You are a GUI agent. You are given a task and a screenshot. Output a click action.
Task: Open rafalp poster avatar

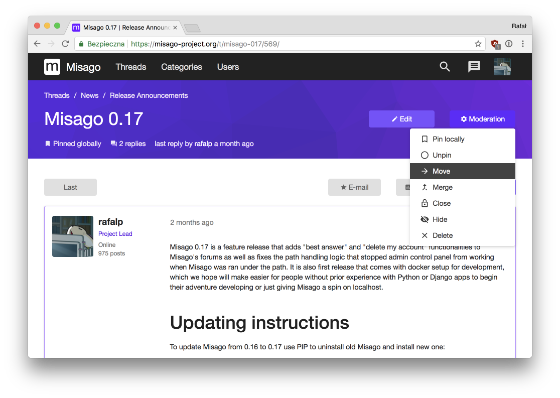(72, 236)
